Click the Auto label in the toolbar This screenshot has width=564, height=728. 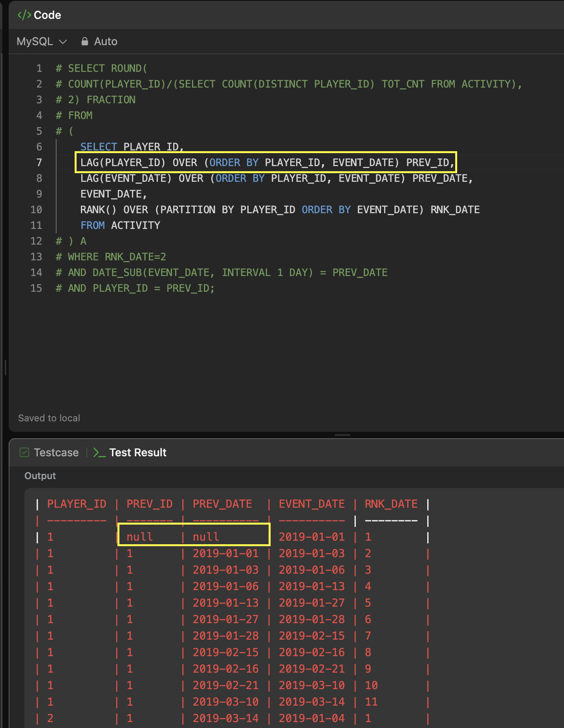(106, 41)
